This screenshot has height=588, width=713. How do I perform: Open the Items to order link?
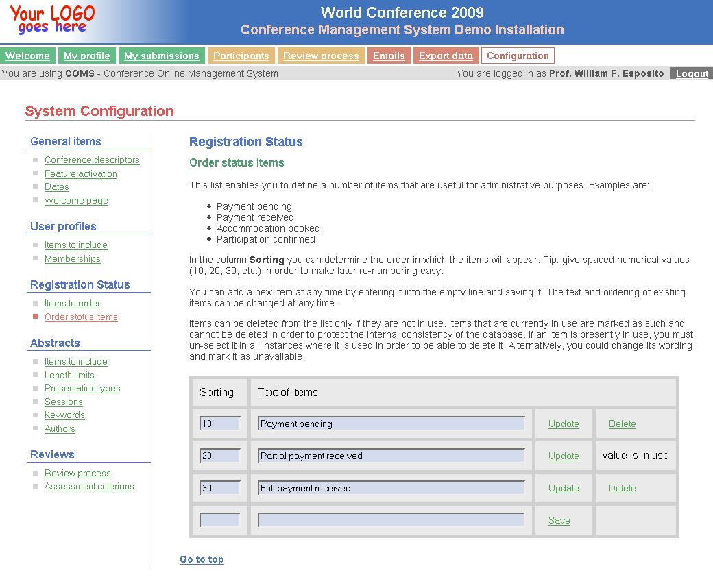click(72, 303)
